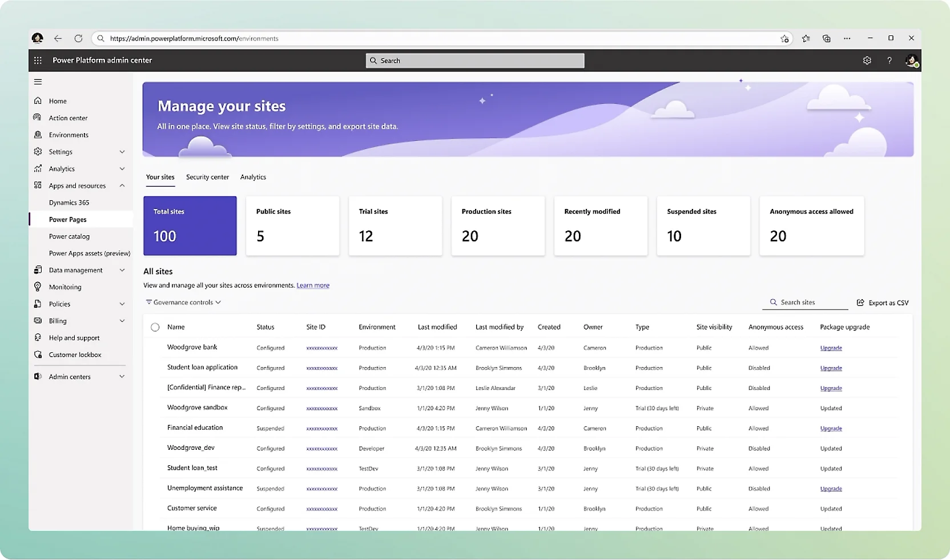Open Power Apps assets (preview)
The width and height of the screenshot is (950, 560).
click(90, 253)
